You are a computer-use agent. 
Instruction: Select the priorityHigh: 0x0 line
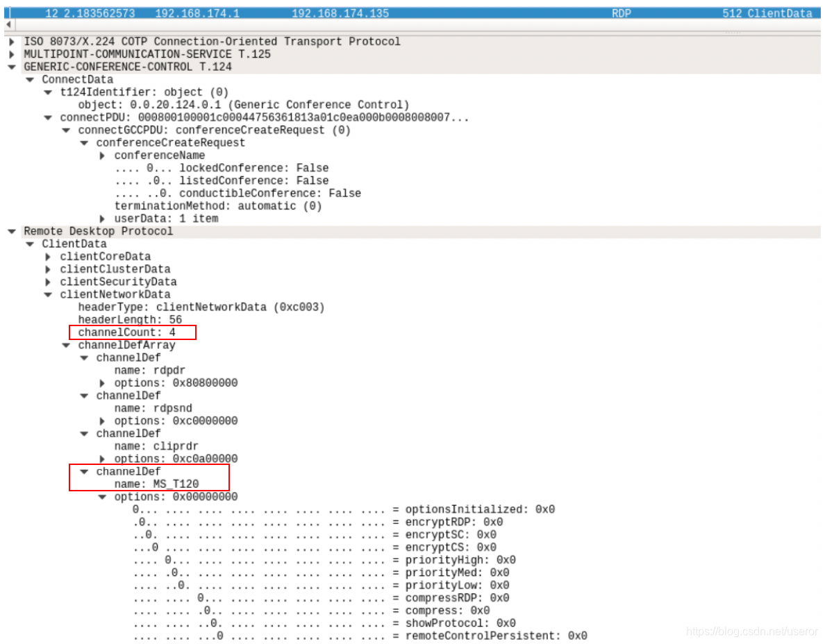pos(324,560)
